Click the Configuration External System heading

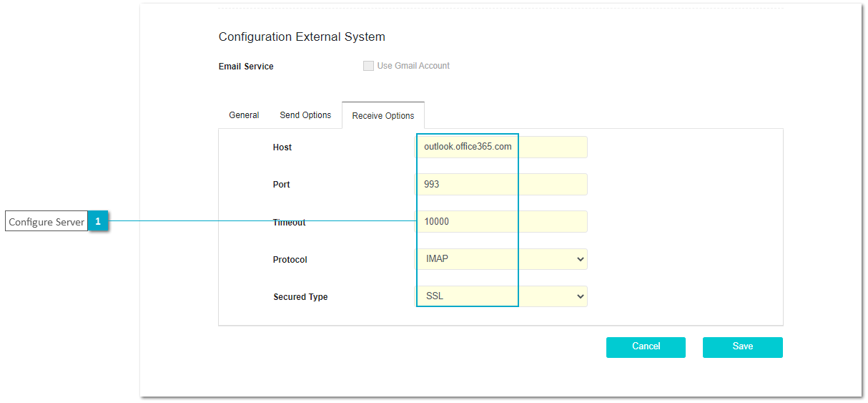tap(302, 37)
